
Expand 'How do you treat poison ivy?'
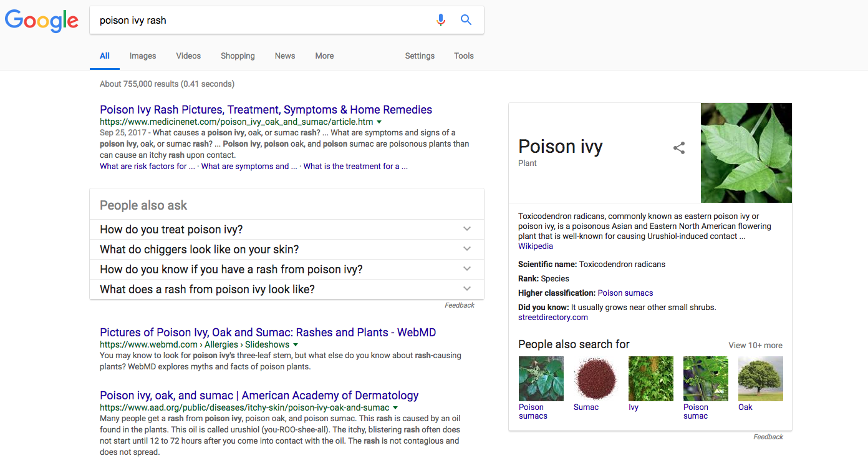(x=466, y=228)
